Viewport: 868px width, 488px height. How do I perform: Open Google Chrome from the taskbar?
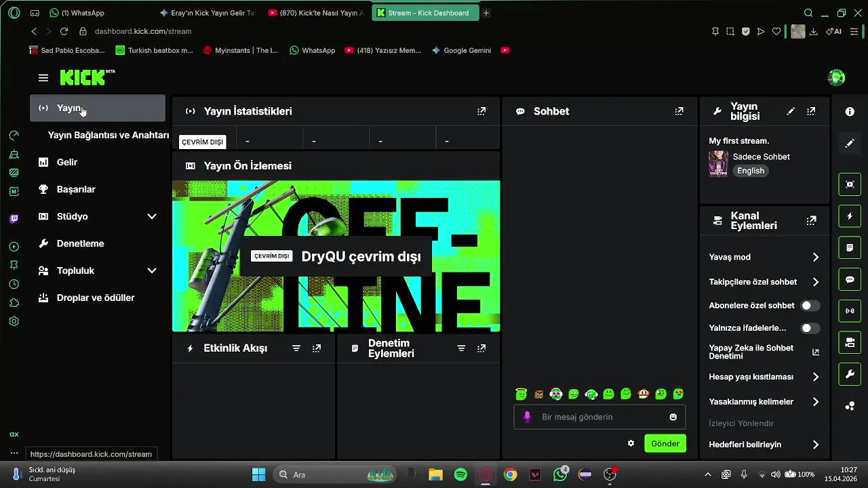[511, 474]
